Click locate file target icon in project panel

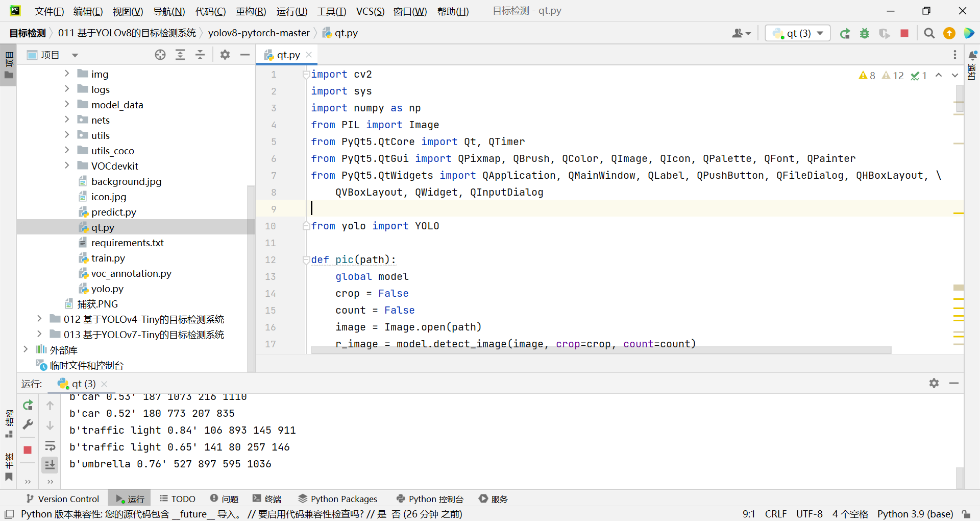click(160, 55)
